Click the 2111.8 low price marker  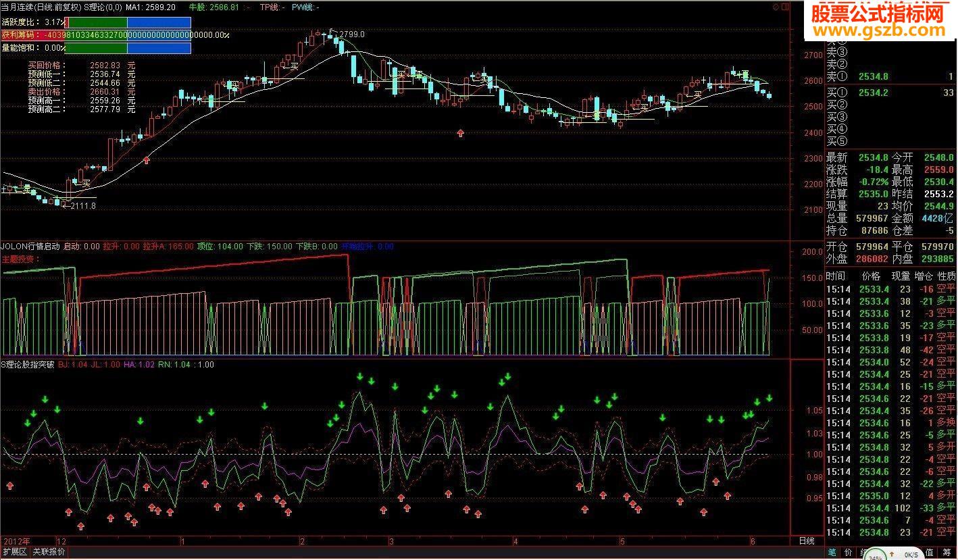[x=82, y=205]
